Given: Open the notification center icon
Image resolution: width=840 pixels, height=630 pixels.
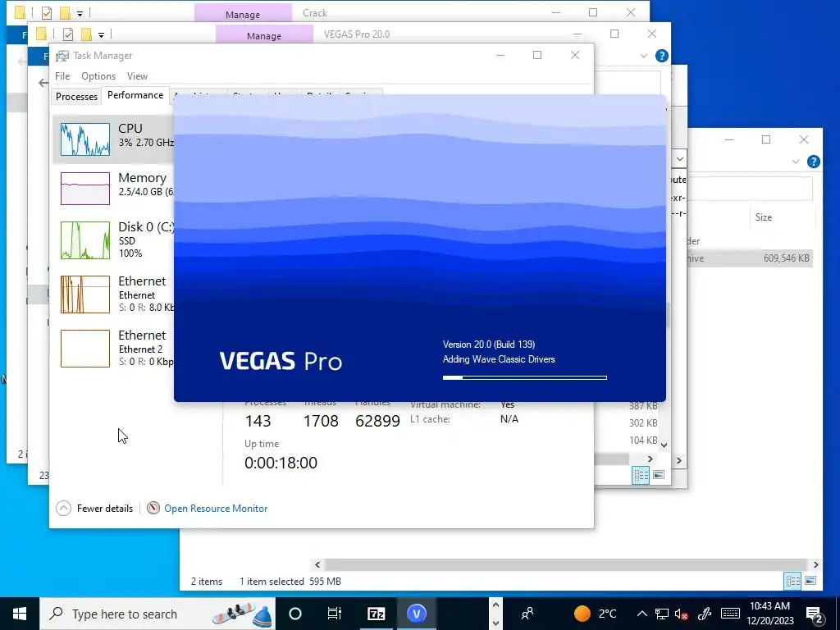Looking at the screenshot, I should point(815,614).
